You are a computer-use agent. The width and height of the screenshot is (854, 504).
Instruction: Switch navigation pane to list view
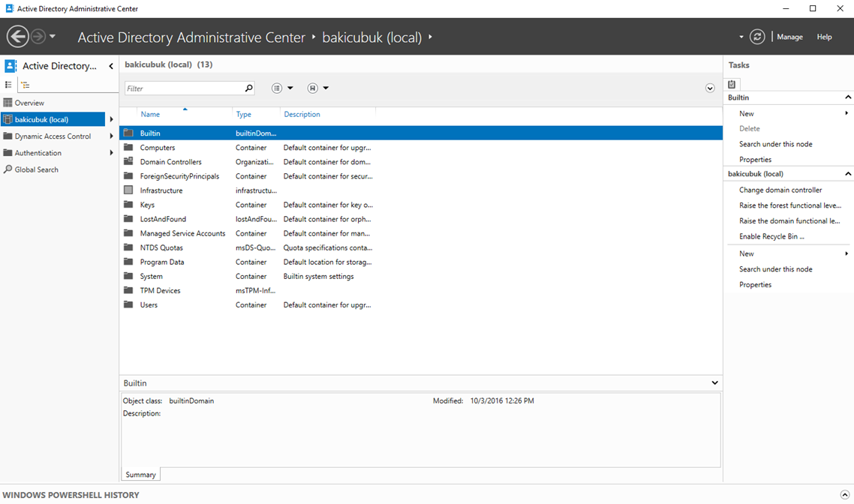[8, 85]
